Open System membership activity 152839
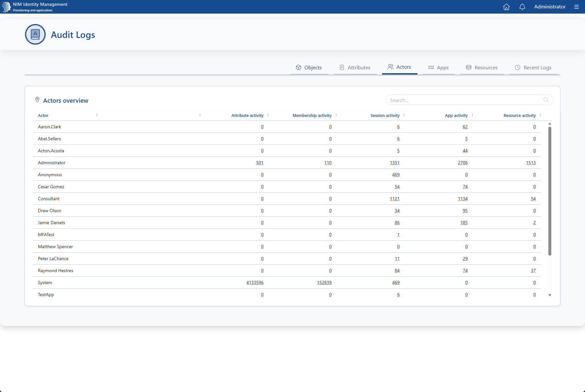Viewport: 585px width, 392px height. [x=324, y=282]
